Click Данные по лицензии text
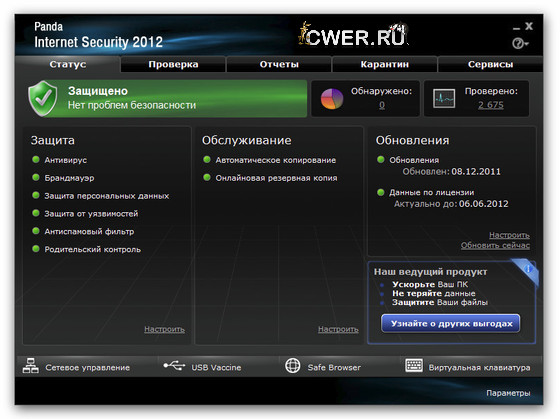The height and width of the screenshot is (419, 560). pos(432,193)
